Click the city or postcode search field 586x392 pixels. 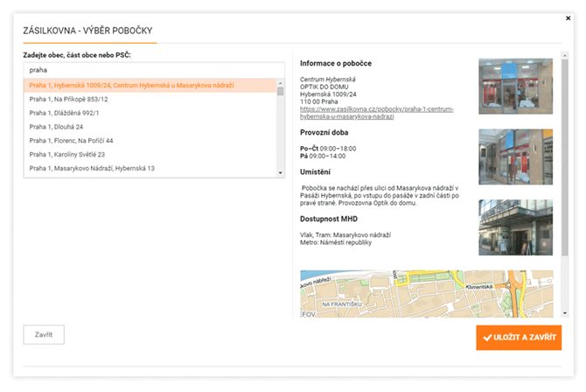point(154,70)
